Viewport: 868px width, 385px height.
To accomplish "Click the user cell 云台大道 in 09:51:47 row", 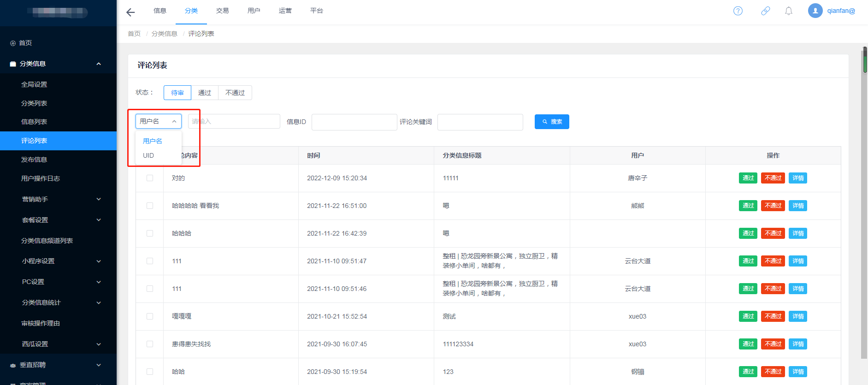I will (x=638, y=261).
